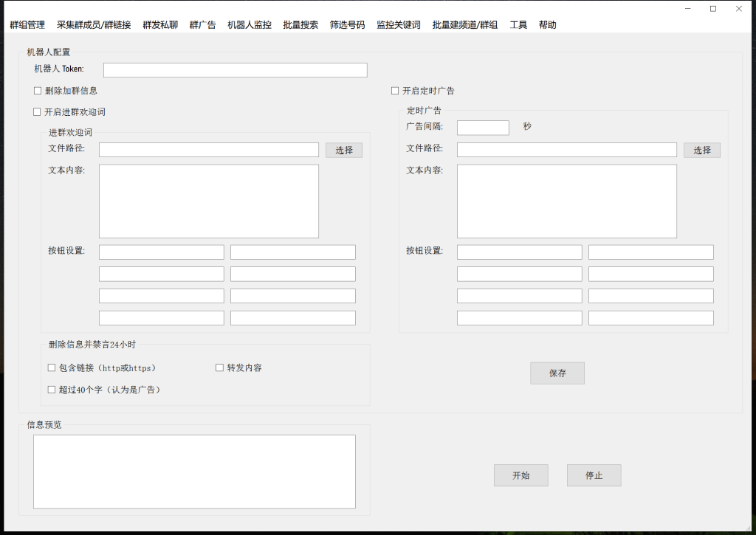The height and width of the screenshot is (535, 756).
Task: Open the 监控关键词 menu
Action: (398, 24)
